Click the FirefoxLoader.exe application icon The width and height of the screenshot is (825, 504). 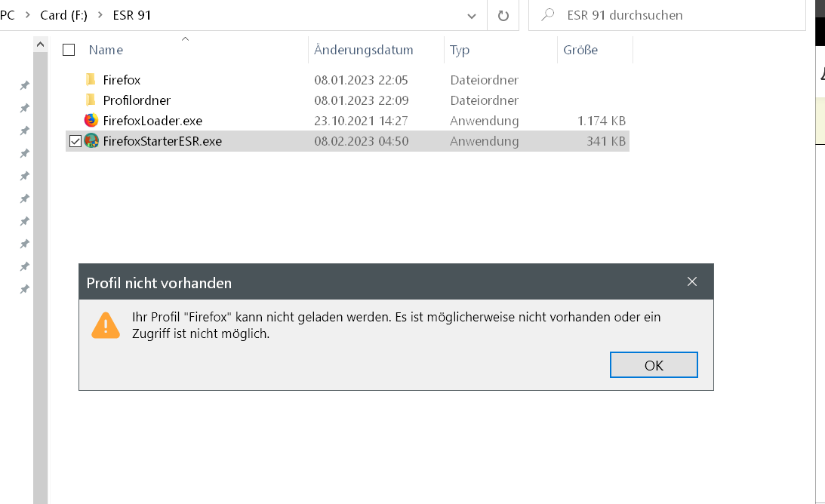[x=91, y=121]
